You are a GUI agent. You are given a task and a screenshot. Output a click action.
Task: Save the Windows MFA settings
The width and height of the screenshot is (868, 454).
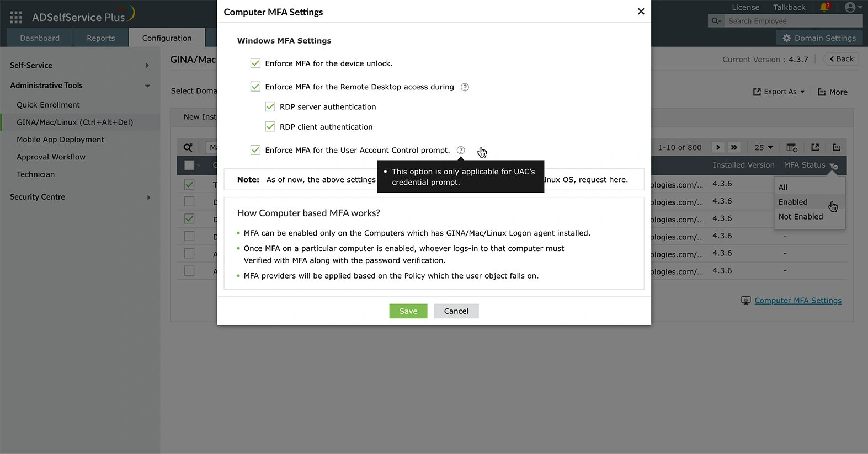tap(408, 311)
